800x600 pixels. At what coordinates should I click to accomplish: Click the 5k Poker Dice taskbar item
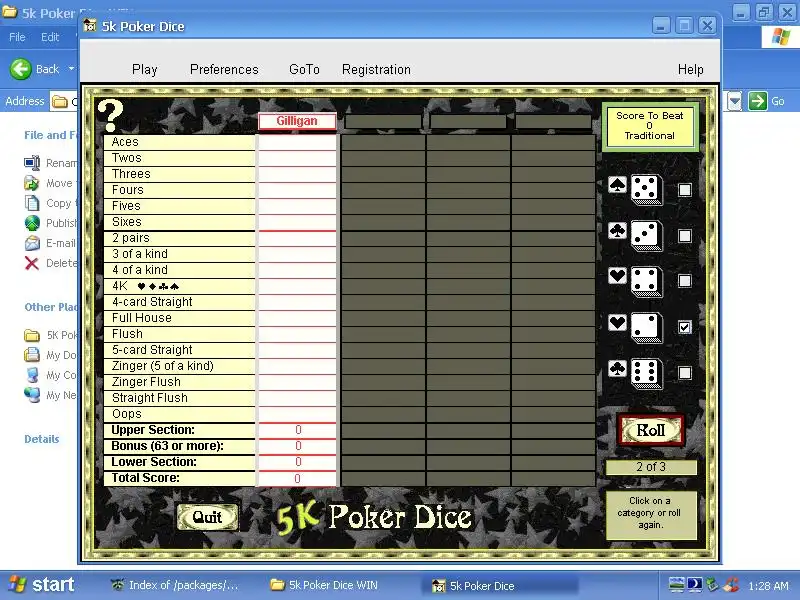coord(500,585)
